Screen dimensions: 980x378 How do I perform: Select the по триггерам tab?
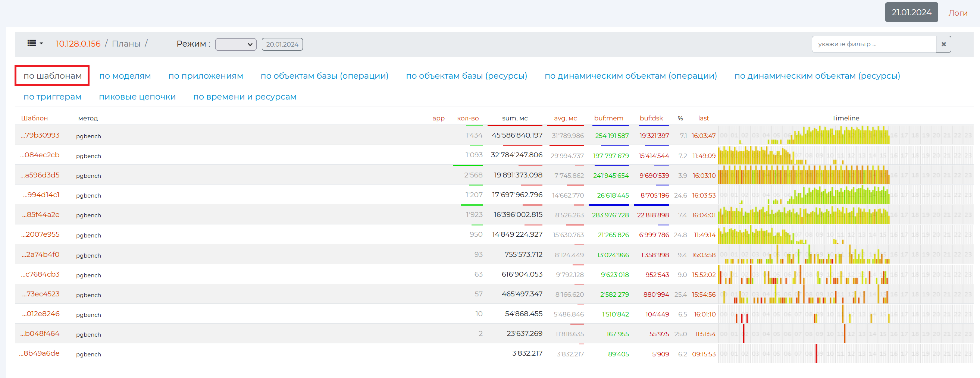pyautogui.click(x=53, y=97)
